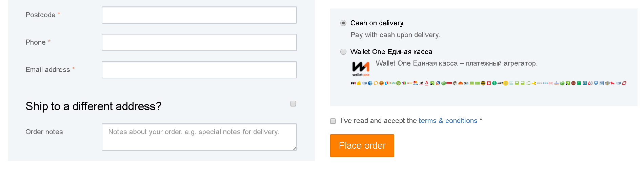Click the WebMoney globe icon
This screenshot has width=644, height=170.
(370, 83)
